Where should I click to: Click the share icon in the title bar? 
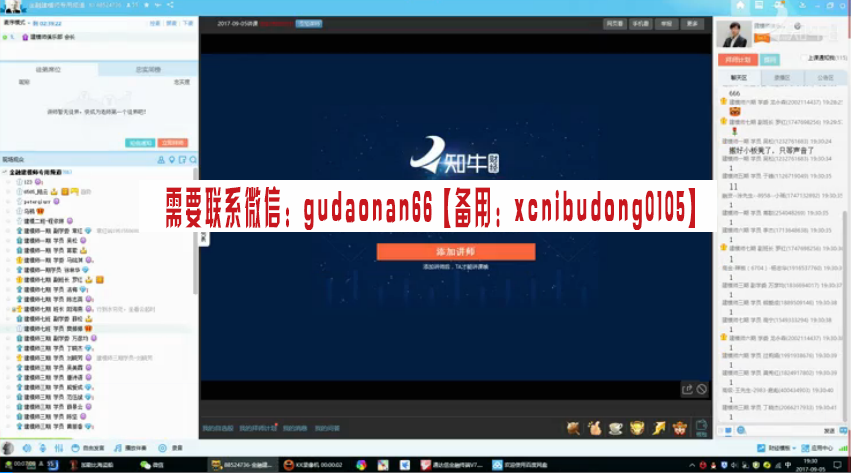(x=170, y=5)
